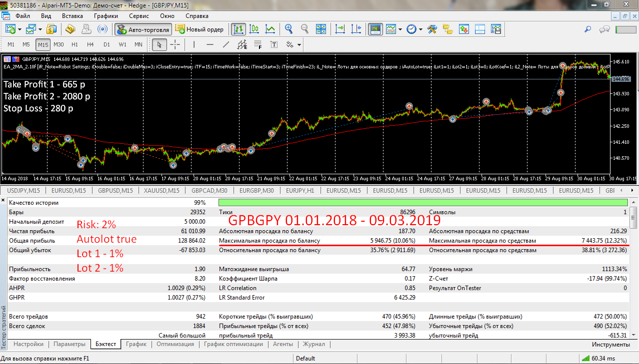
Task: Switch timeframe to MN
Action: tap(138, 44)
